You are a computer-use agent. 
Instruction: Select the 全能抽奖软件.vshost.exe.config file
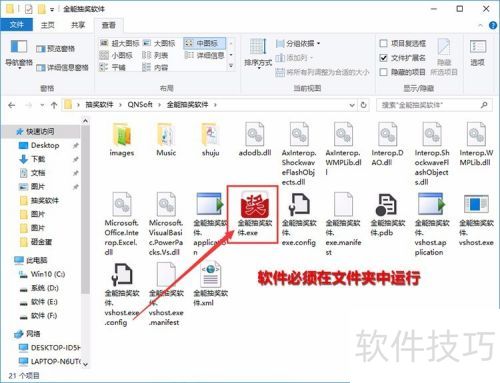pos(122,294)
